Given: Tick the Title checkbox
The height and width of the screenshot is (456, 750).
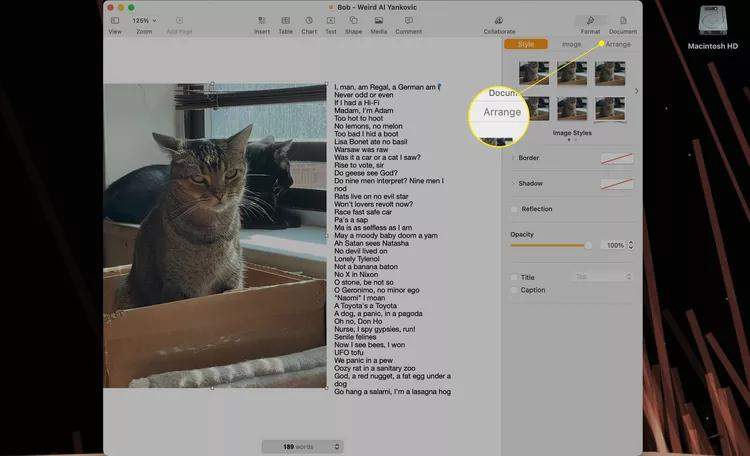Looking at the screenshot, I should [x=514, y=277].
